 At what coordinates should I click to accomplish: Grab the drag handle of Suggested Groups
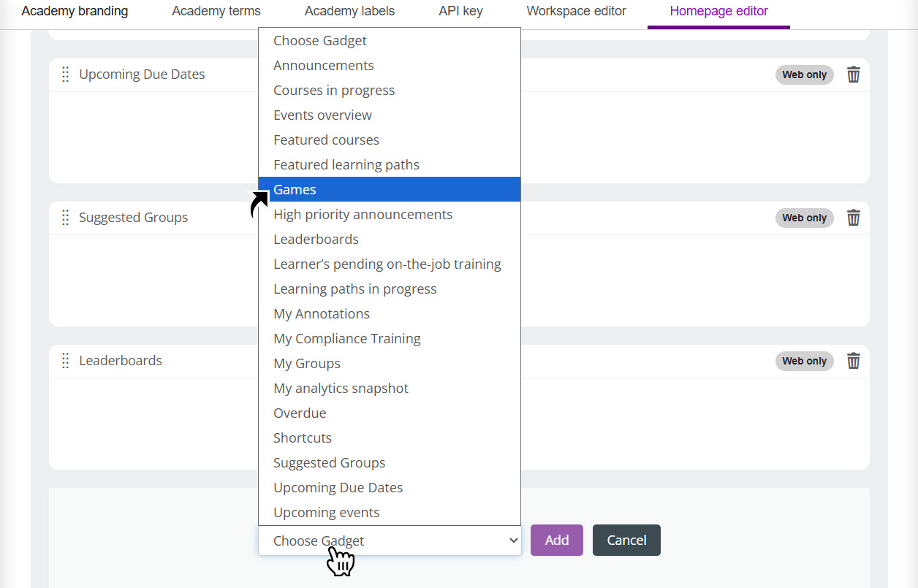65,217
